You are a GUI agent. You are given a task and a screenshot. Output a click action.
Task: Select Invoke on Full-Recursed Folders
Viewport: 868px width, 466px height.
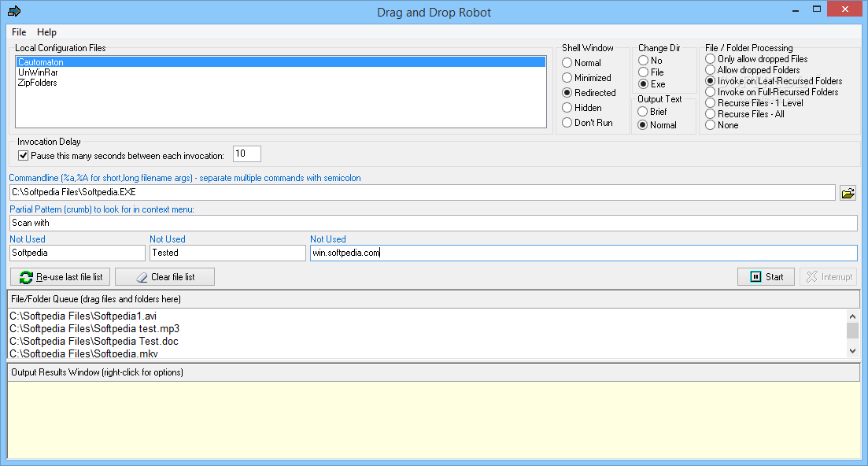pyautogui.click(x=772, y=92)
